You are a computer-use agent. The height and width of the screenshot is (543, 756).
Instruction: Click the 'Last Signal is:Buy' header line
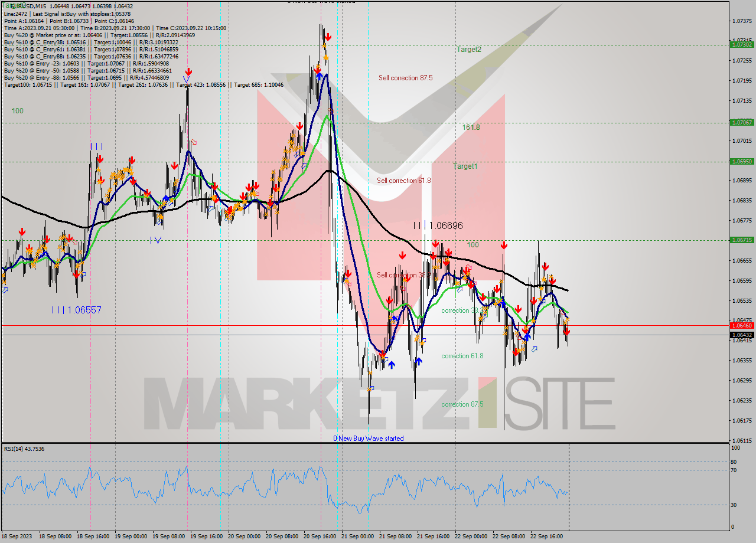pyautogui.click(x=67, y=14)
